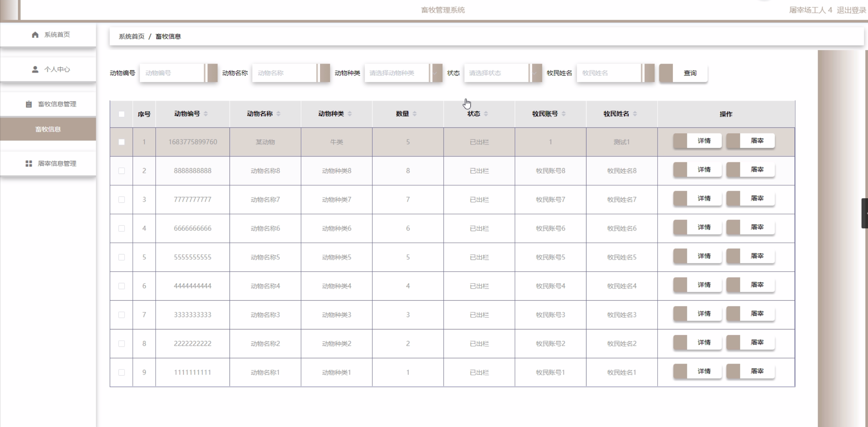Sort table by 数量 column arrows

(414, 114)
